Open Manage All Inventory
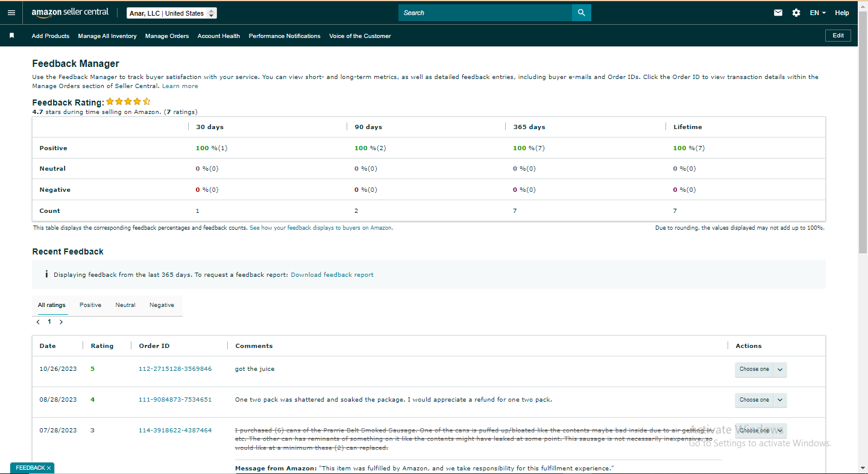The height and width of the screenshot is (474, 868). point(107,36)
